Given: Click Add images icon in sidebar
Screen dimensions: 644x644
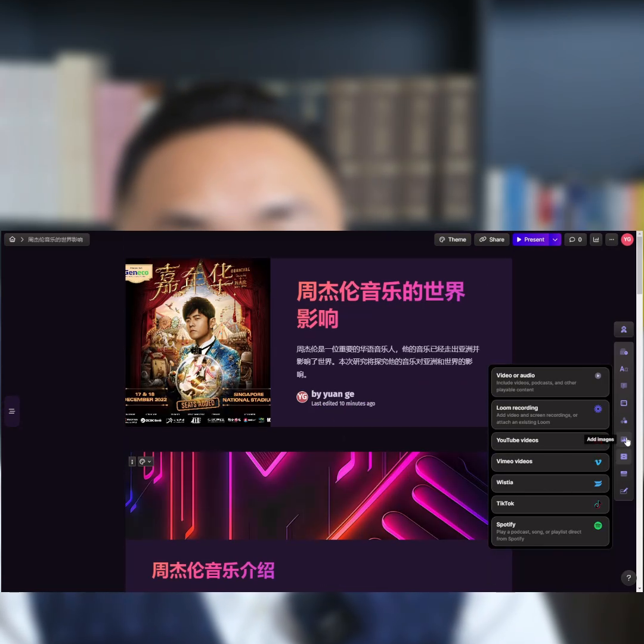Looking at the screenshot, I should tap(624, 439).
